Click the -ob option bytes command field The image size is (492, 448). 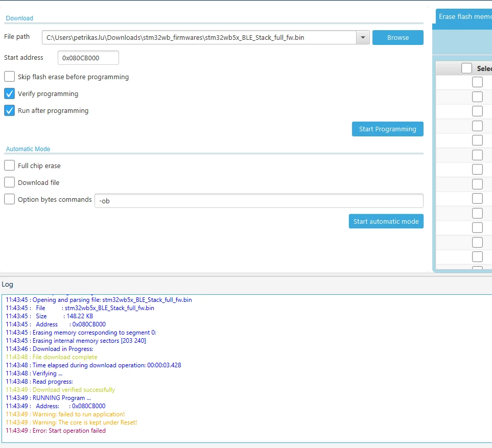coord(259,201)
